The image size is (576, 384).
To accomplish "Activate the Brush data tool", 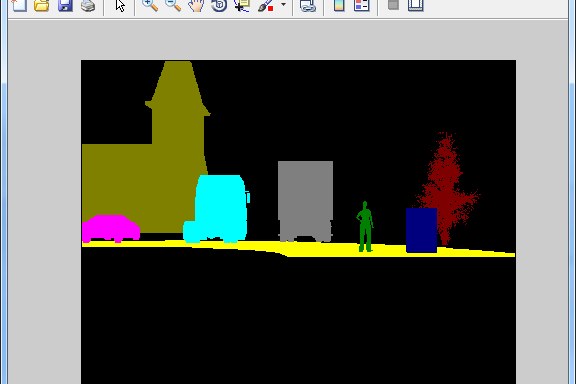I will pos(266,5).
